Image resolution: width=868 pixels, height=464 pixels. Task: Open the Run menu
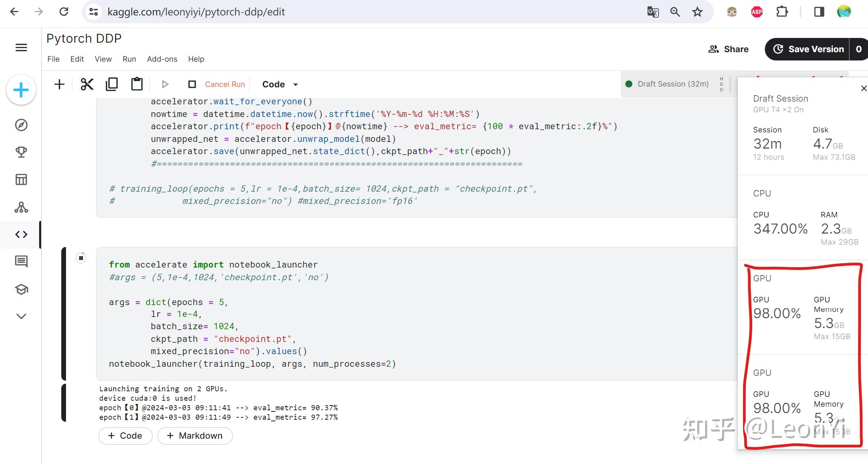point(129,59)
